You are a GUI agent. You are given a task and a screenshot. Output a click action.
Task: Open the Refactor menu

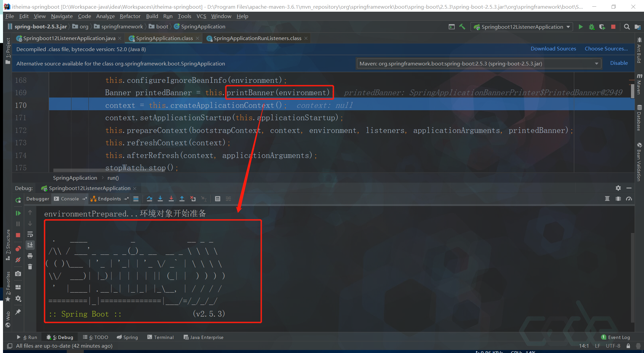tap(130, 16)
